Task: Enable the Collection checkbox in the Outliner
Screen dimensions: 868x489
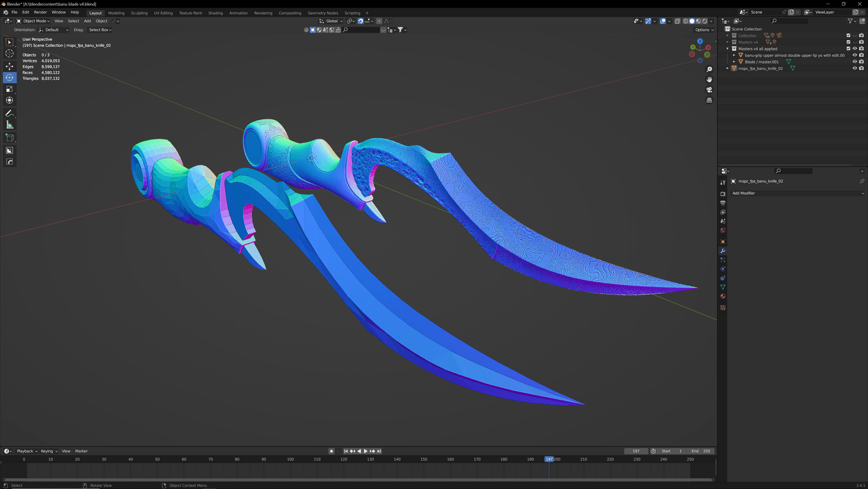Action: tap(848, 35)
